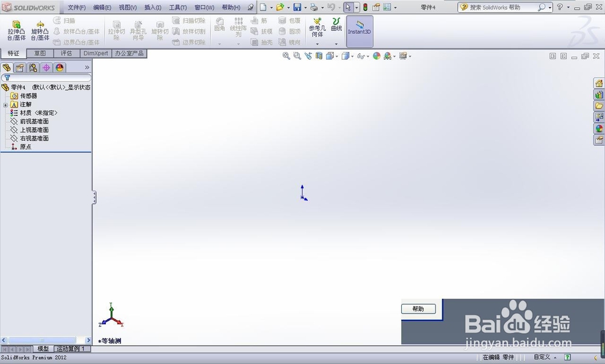
Task: Click the Apply Scene icon
Action: [x=387, y=56]
